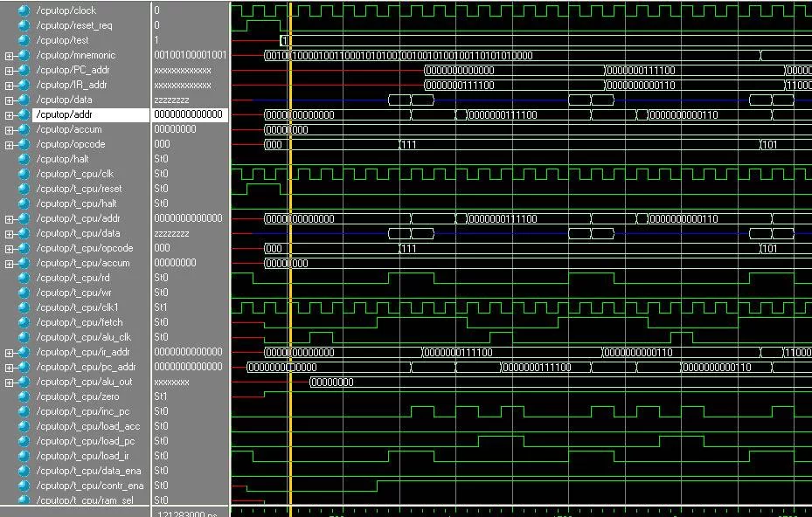This screenshot has height=517, width=812.
Task: Click the cursor time readout at the bottom
Action: pos(190,512)
